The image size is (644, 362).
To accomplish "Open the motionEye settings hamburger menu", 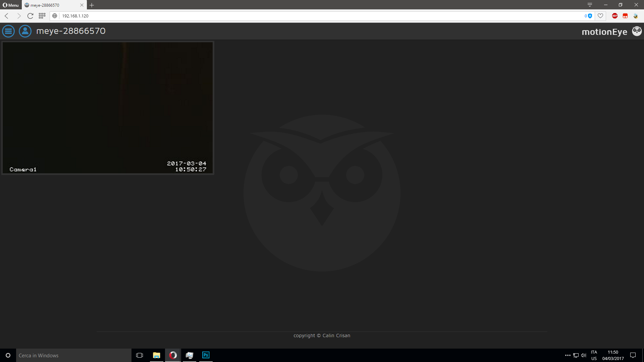I will tap(8, 31).
